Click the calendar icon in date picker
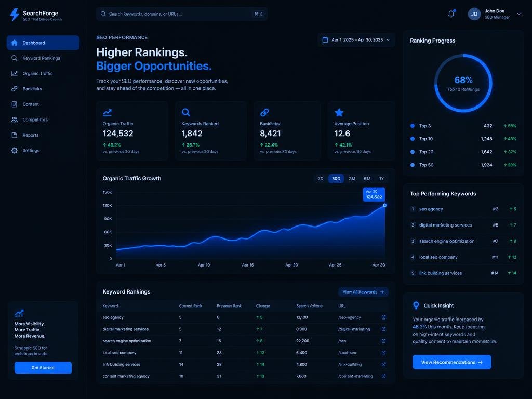The width and height of the screenshot is (532, 399). 325,39
